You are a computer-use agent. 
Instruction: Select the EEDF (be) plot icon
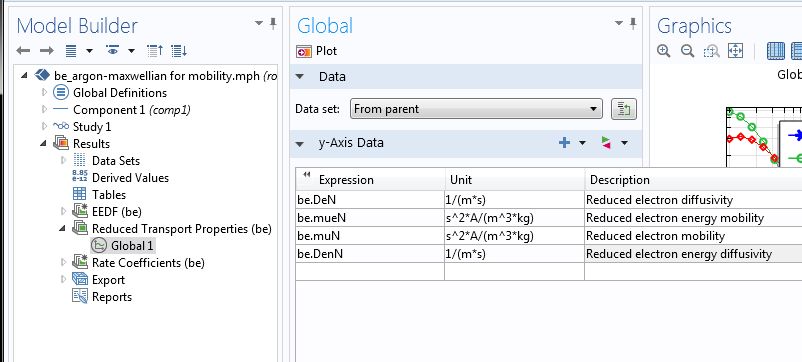[80, 211]
